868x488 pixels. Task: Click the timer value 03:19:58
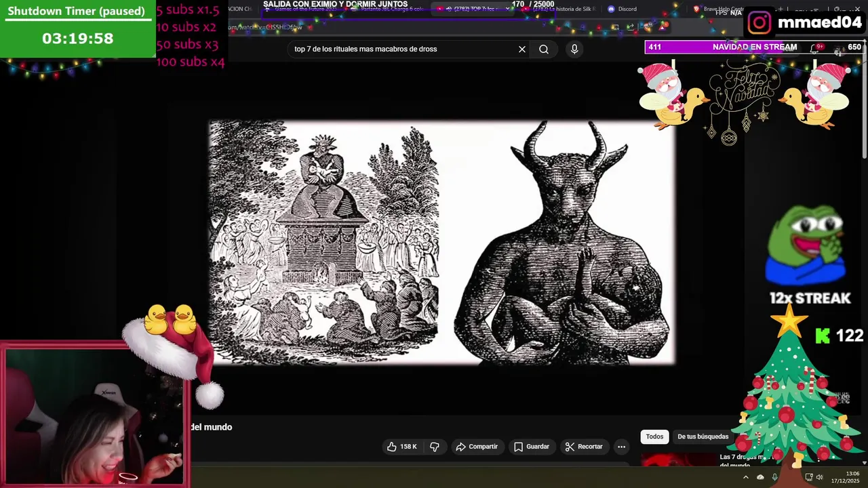point(77,39)
